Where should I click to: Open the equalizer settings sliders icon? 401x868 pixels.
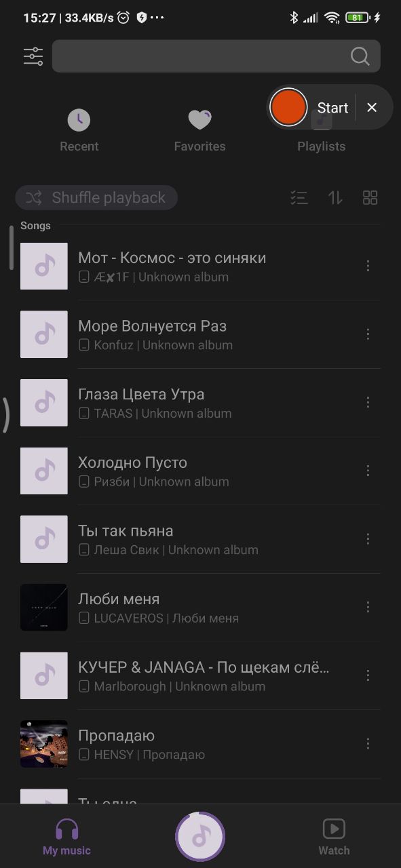(33, 56)
